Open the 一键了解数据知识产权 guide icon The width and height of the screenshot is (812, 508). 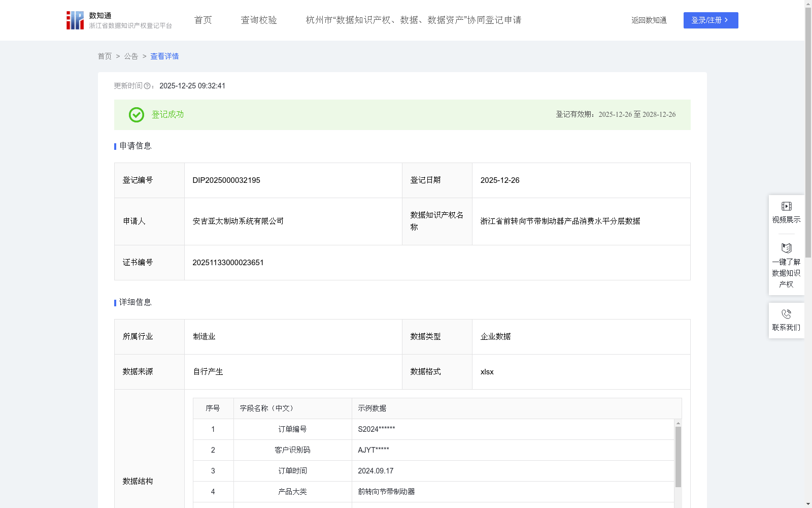coord(786,248)
